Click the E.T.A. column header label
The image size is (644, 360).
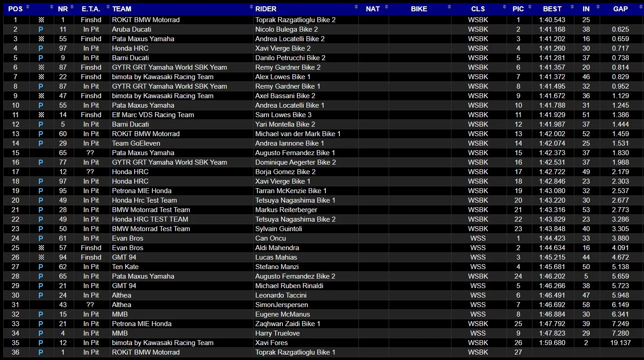pos(91,9)
